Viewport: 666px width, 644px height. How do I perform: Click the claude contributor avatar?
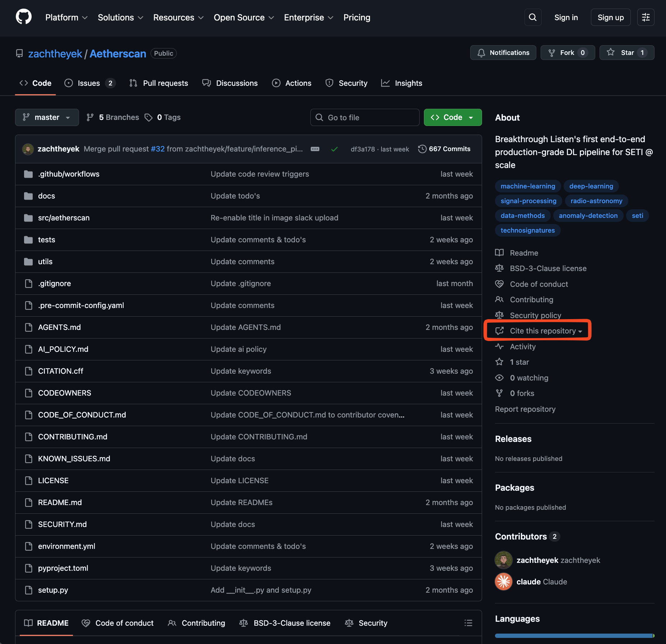click(504, 582)
